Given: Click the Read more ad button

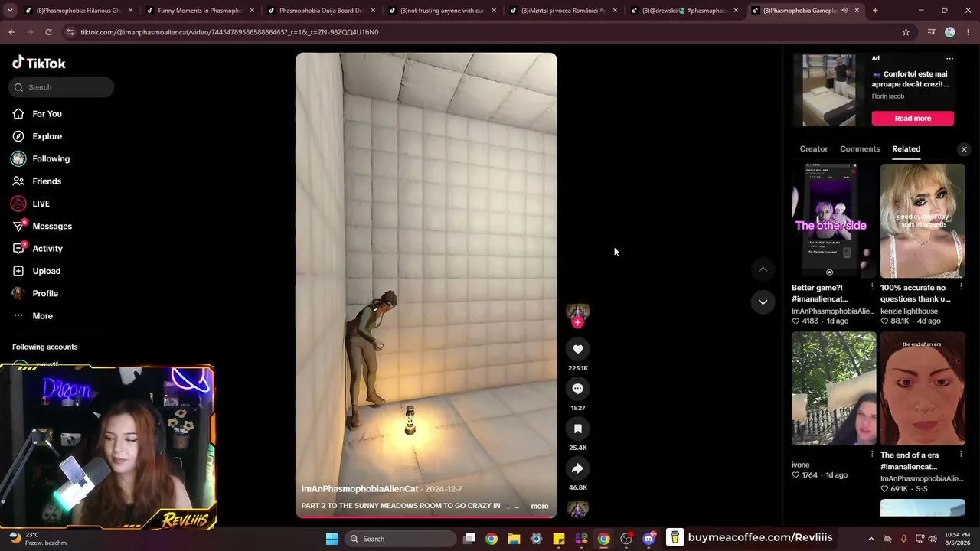Looking at the screenshot, I should (x=913, y=119).
